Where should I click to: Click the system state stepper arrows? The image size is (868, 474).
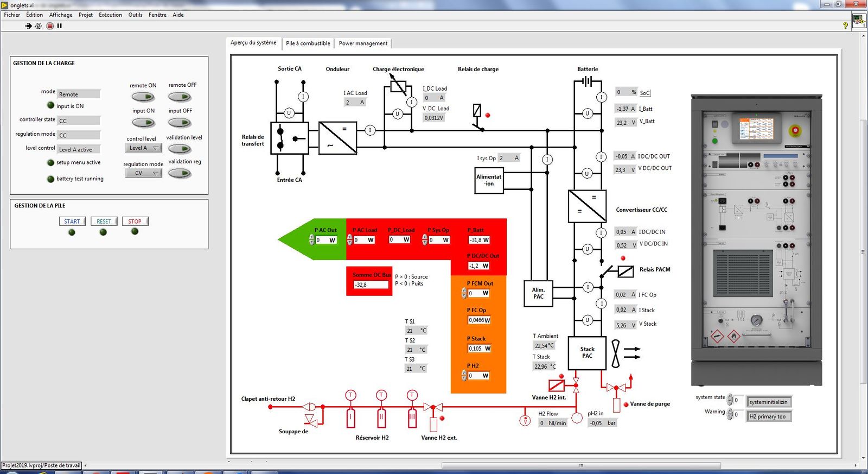click(x=730, y=400)
